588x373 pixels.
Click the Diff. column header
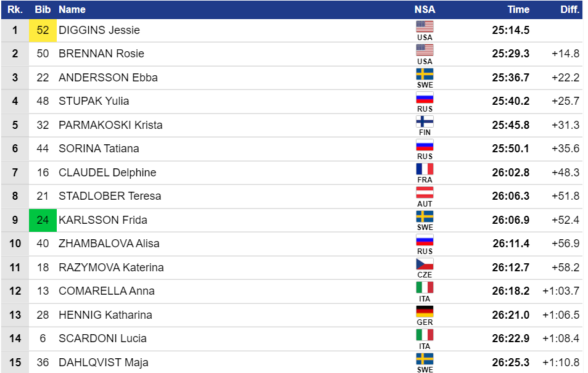(x=569, y=9)
